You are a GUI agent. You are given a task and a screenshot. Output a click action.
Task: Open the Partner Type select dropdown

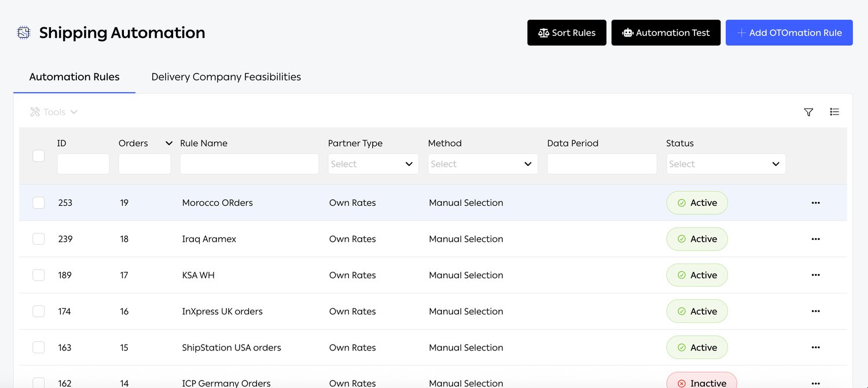(373, 164)
